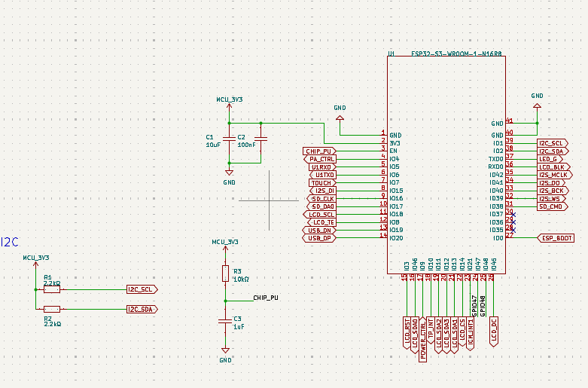Screen dimensions: 588x388
Task: Select capacitor C2 100nF symbol
Action: tap(260, 141)
